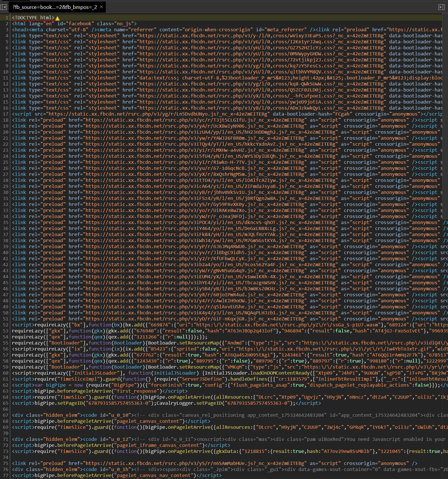448x479 pixels.
Task: Click gutter line number 71
Action: (x=6, y=439)
